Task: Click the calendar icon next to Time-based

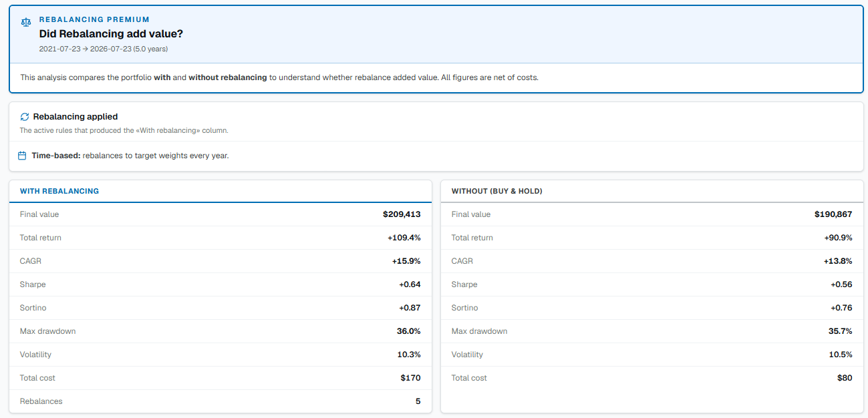Action: pos(22,156)
